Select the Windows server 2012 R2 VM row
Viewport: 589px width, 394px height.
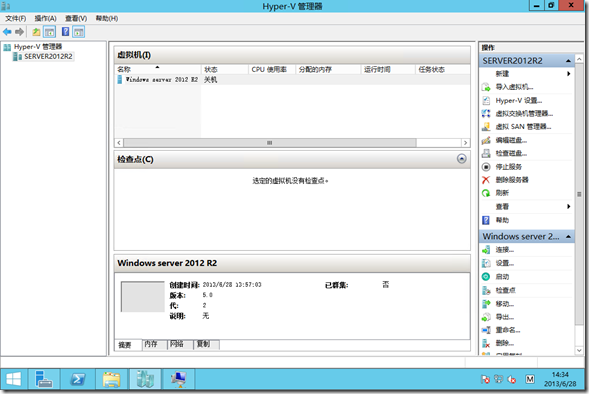[x=292, y=80]
